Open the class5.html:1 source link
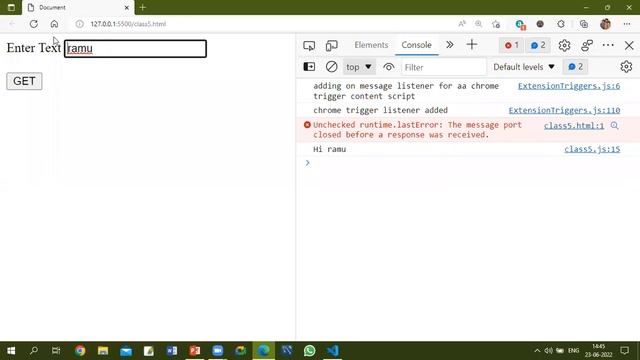 [x=573, y=126]
